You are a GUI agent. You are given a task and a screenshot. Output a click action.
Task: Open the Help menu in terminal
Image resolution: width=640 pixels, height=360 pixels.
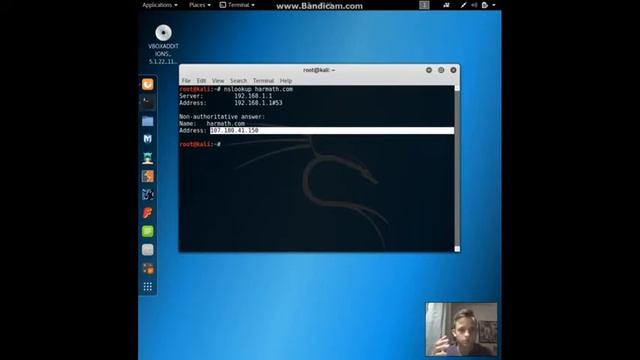[286, 81]
